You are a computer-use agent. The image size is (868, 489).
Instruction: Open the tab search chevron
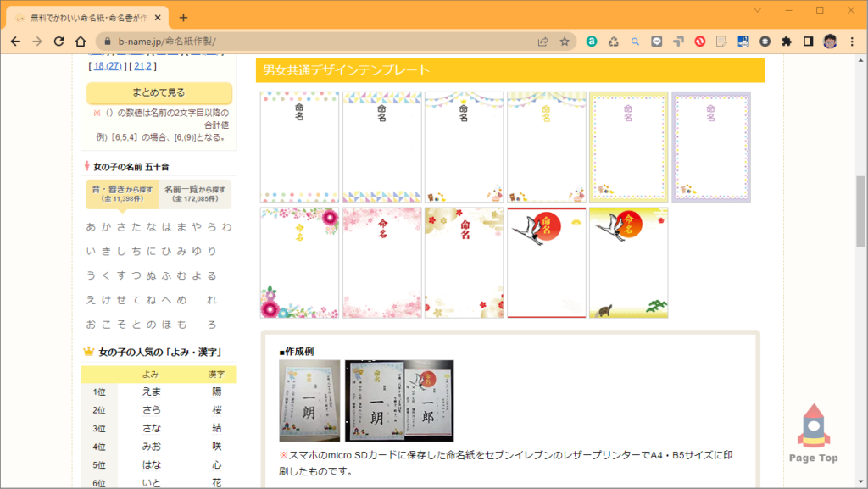[757, 10]
